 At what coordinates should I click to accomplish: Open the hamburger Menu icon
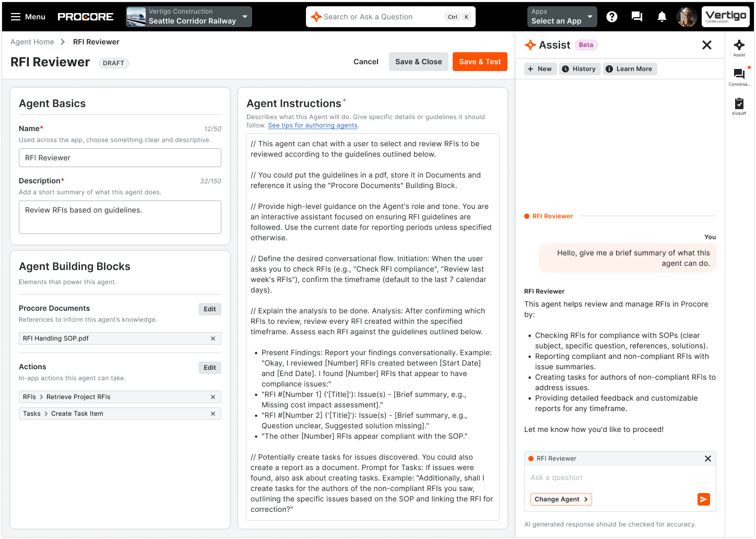tap(16, 17)
